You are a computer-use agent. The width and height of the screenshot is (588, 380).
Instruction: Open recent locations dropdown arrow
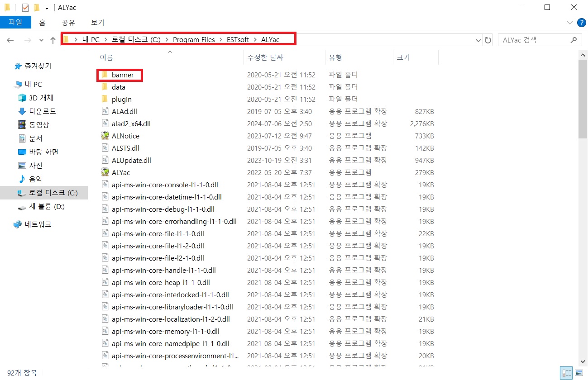[41, 40]
